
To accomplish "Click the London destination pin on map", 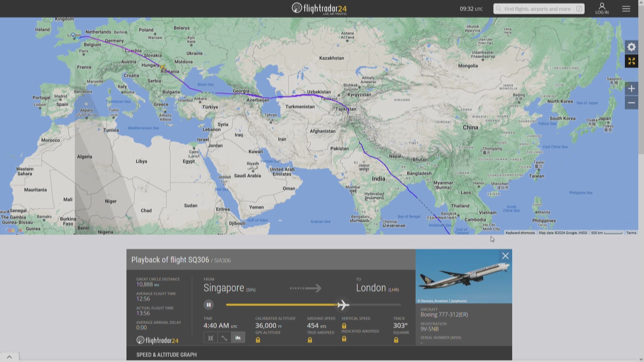I will click(x=73, y=35).
